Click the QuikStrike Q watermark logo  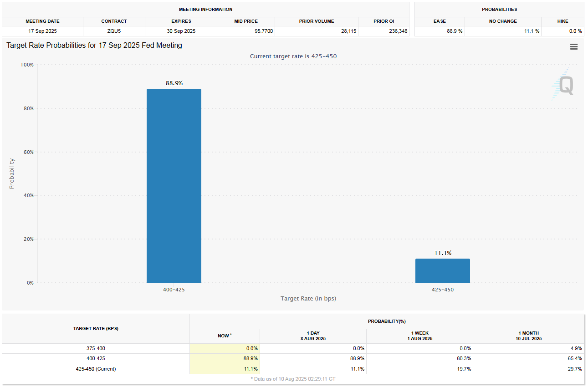click(564, 85)
